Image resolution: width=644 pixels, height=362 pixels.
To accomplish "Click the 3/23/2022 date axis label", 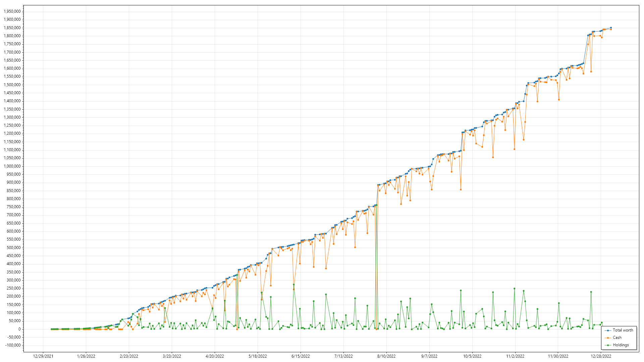I will click(x=172, y=356).
